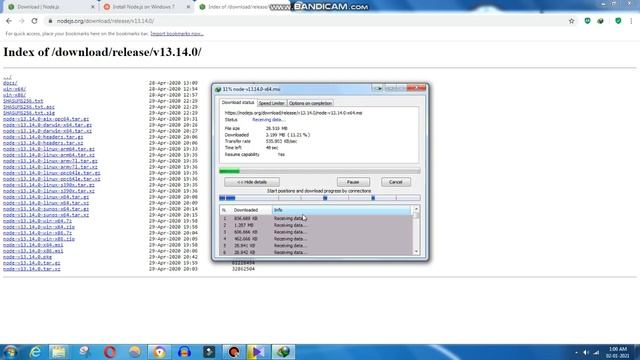This screenshot has height=360, width=640.
Task: Download node-v13.14.0-win-x64.zip link
Action: (39, 227)
